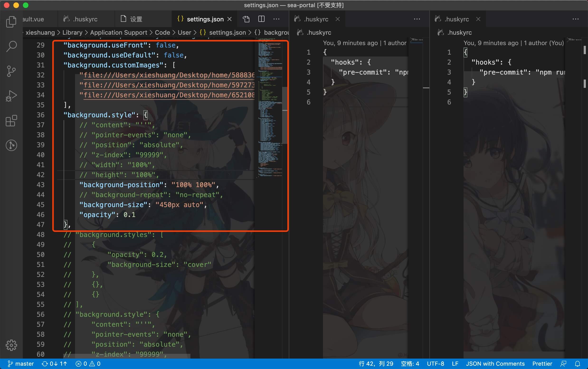This screenshot has height=369, width=588.
Task: Open more actions menu of right editor group
Action: click(x=576, y=19)
